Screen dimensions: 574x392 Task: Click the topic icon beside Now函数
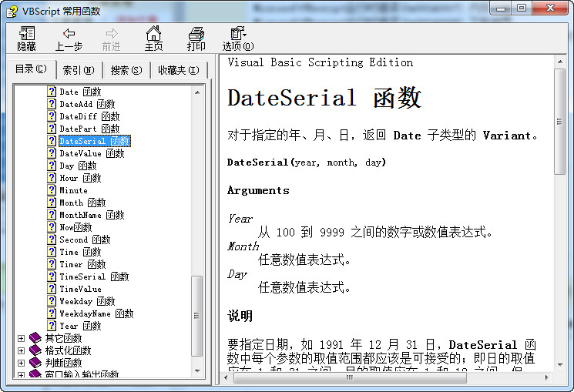click(52, 227)
